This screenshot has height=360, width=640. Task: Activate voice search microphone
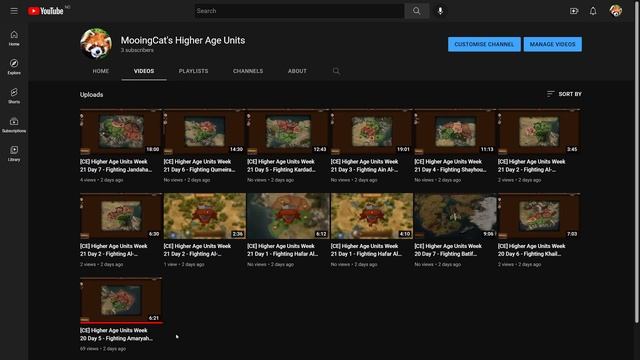[440, 11]
